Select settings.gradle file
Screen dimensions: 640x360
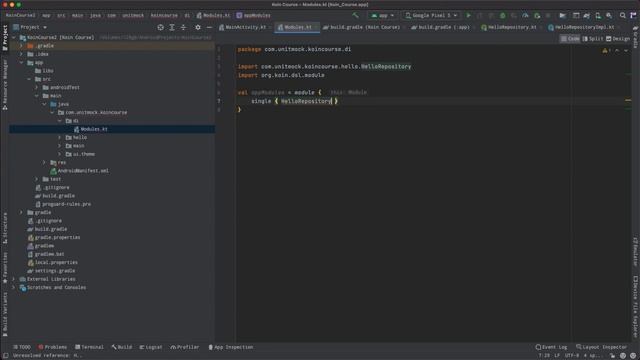click(55, 271)
